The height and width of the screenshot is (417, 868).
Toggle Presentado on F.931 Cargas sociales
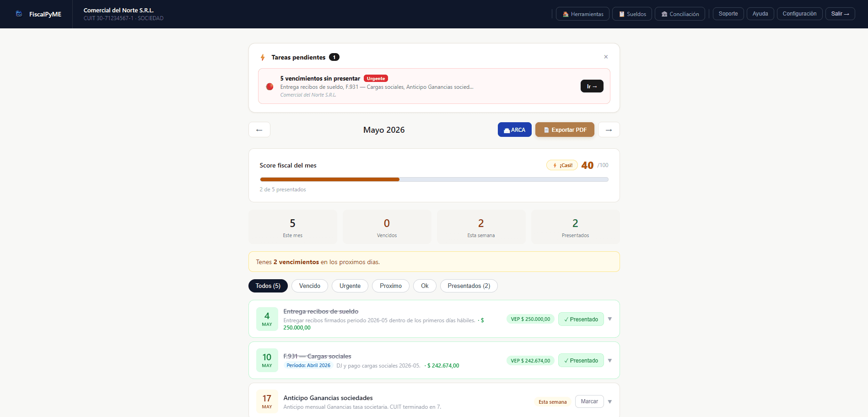pyautogui.click(x=581, y=361)
